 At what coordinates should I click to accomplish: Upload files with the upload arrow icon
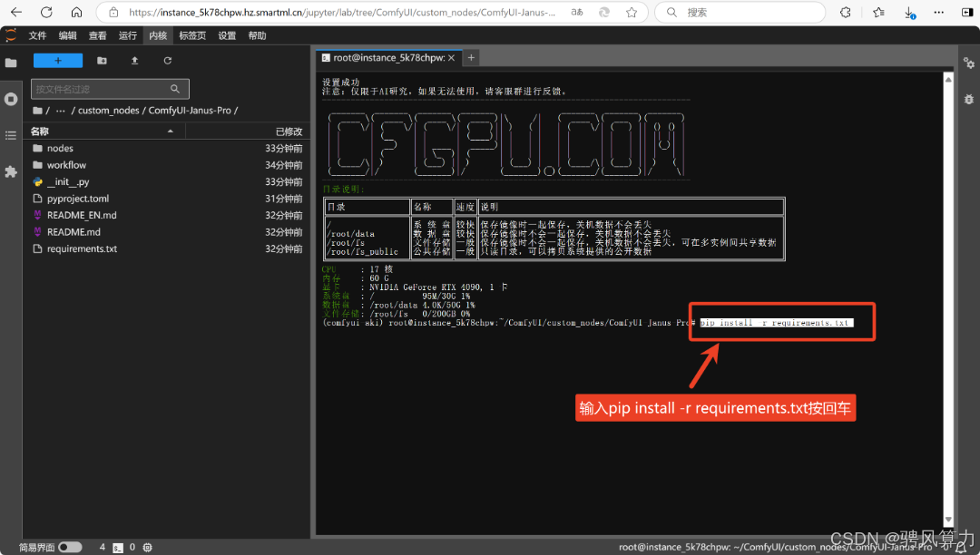[x=134, y=61]
